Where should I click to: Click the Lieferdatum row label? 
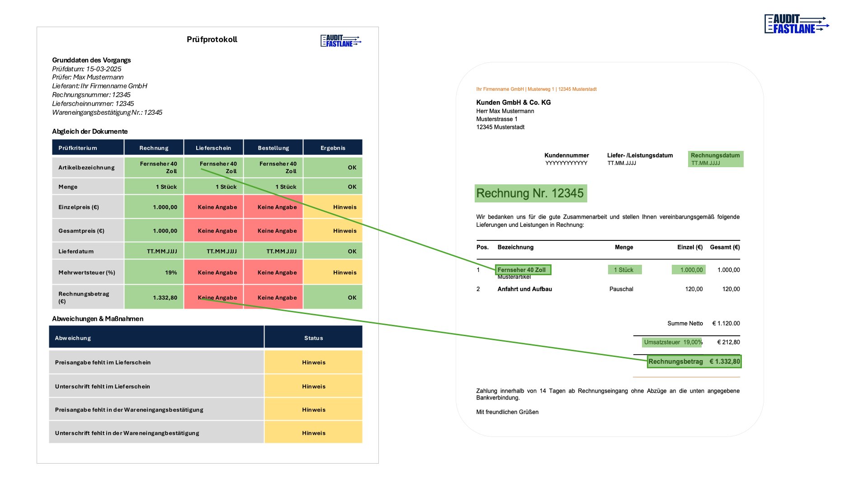click(88, 251)
